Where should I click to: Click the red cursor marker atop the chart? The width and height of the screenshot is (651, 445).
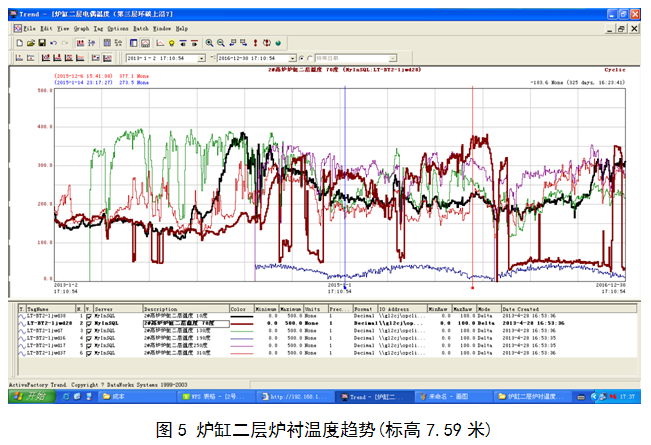(472, 90)
